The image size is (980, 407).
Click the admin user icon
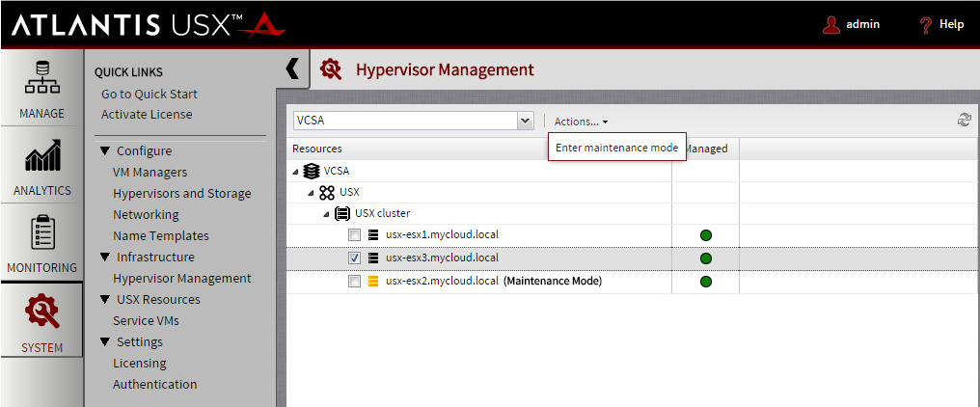point(830,24)
